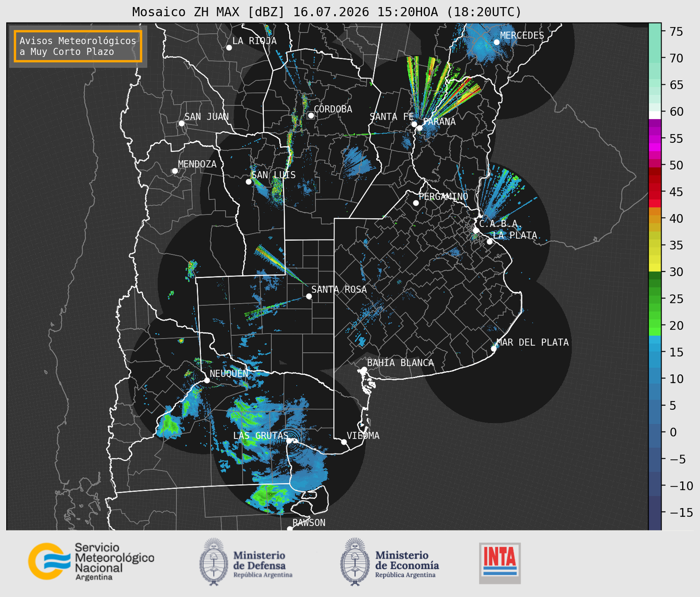The width and height of the screenshot is (700, 597).
Task: Select the CÓRDOBA city marker
Action: tap(311, 115)
